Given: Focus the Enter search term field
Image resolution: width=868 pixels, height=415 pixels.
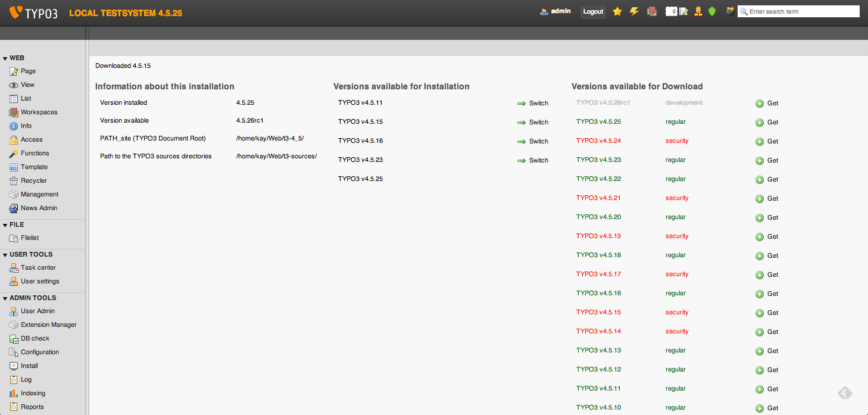Looking at the screenshot, I should [798, 11].
